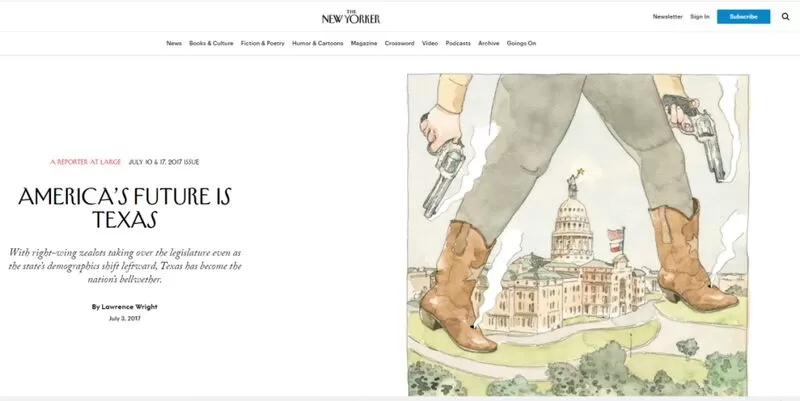Open the Newsletter link
The height and width of the screenshot is (401, 800).
tap(667, 17)
